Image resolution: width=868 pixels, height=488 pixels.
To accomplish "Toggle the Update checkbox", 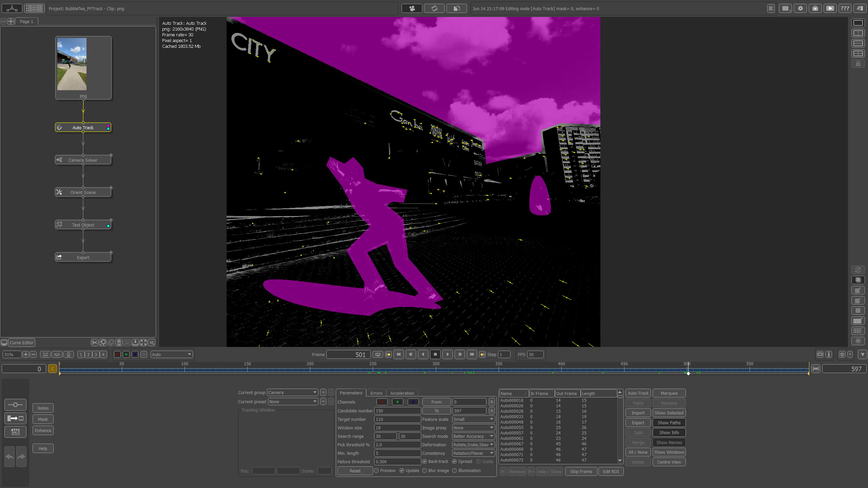I will coord(402,471).
